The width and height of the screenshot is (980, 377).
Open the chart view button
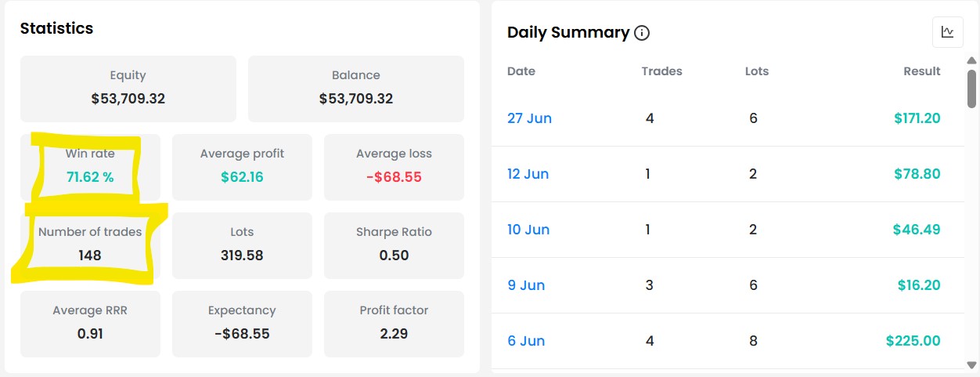[x=947, y=32]
